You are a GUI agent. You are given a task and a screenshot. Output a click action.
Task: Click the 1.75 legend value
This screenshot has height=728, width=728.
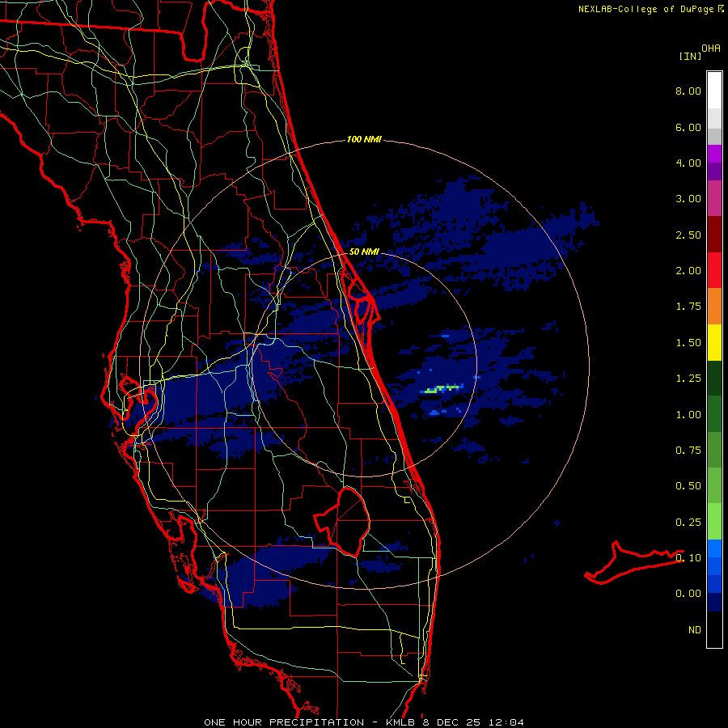pyautogui.click(x=688, y=307)
